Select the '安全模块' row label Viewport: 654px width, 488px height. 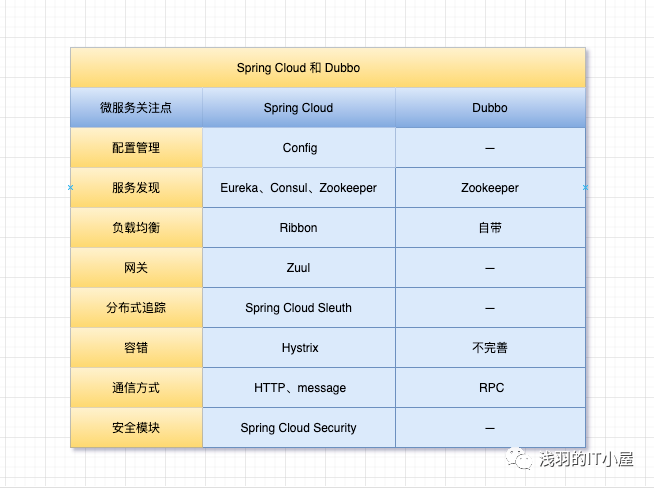[x=136, y=428]
